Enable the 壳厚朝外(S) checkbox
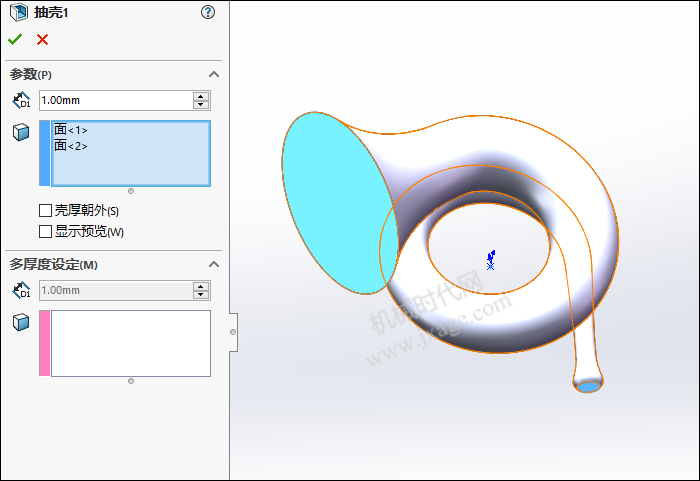This screenshot has width=700, height=481. coord(45,211)
